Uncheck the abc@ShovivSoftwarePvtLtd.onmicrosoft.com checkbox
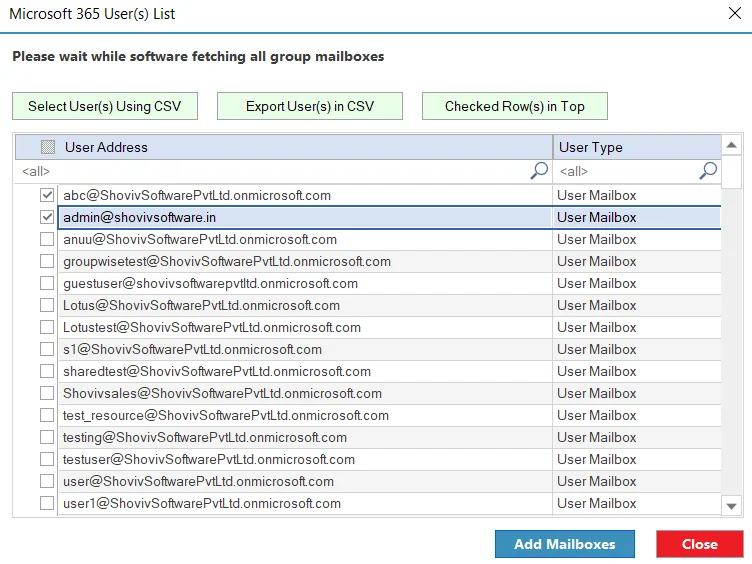This screenshot has width=752, height=564. [47, 195]
